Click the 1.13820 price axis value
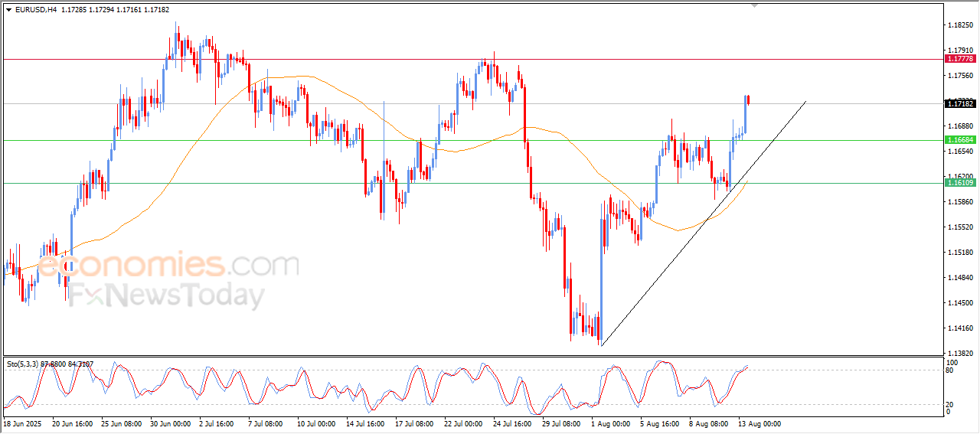Screen dimensions: 980x434 point(960,354)
